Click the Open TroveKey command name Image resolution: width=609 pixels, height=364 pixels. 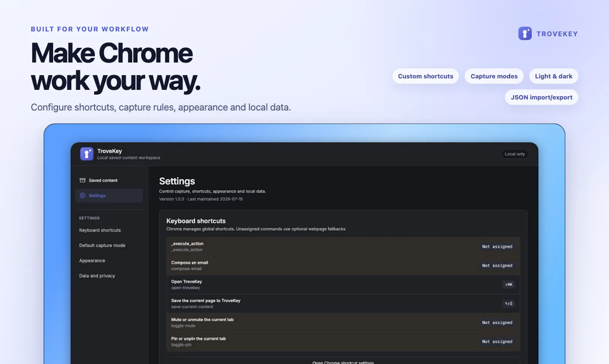coord(187,281)
